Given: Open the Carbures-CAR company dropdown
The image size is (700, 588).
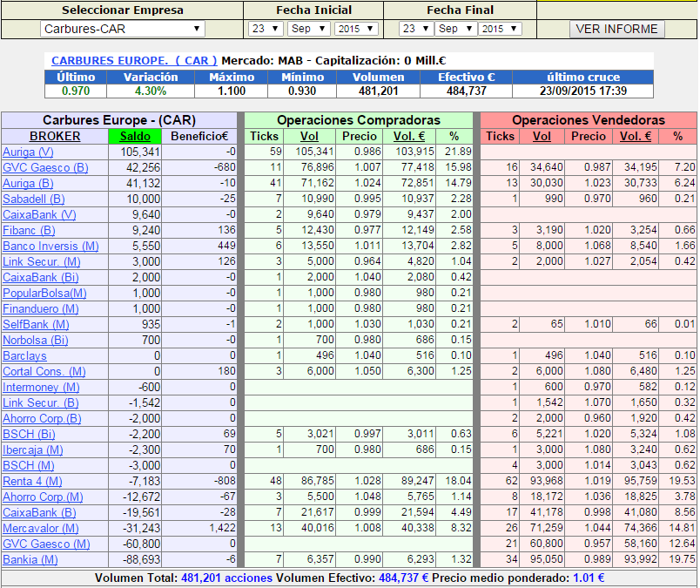Looking at the screenshot, I should pos(122,29).
